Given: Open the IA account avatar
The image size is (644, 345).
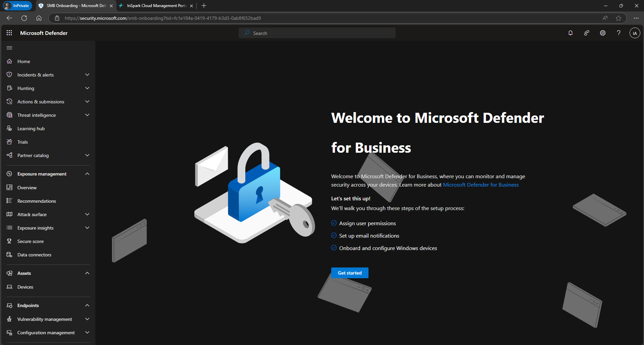Looking at the screenshot, I should click(x=635, y=33).
